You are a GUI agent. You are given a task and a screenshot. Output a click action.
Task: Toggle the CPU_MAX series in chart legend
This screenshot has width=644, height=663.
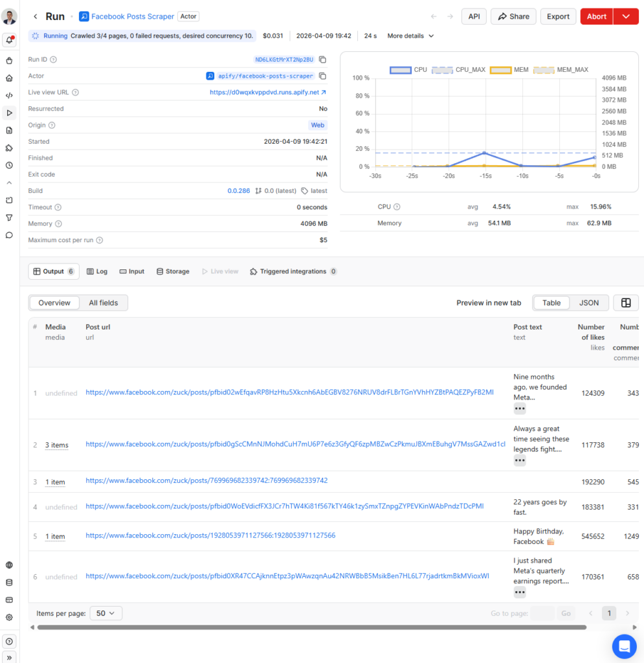point(458,70)
